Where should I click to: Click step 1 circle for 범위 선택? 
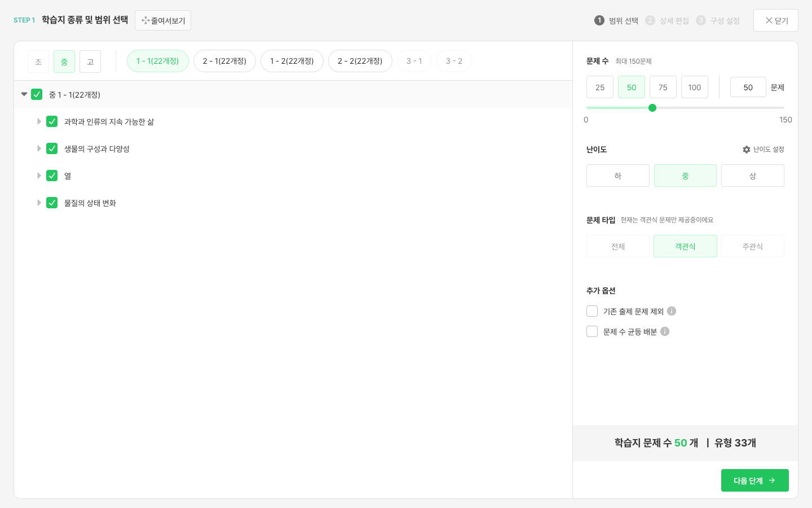click(599, 20)
